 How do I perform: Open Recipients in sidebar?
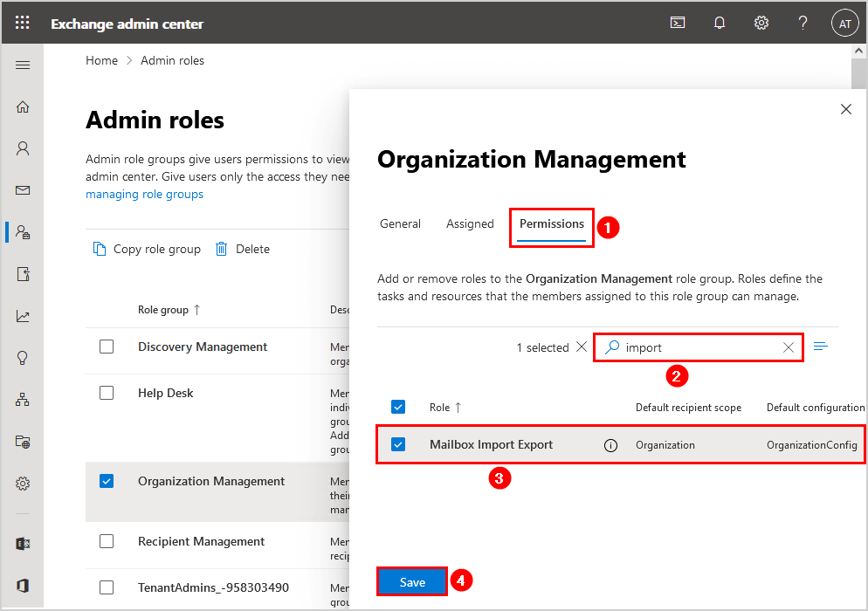click(x=23, y=148)
